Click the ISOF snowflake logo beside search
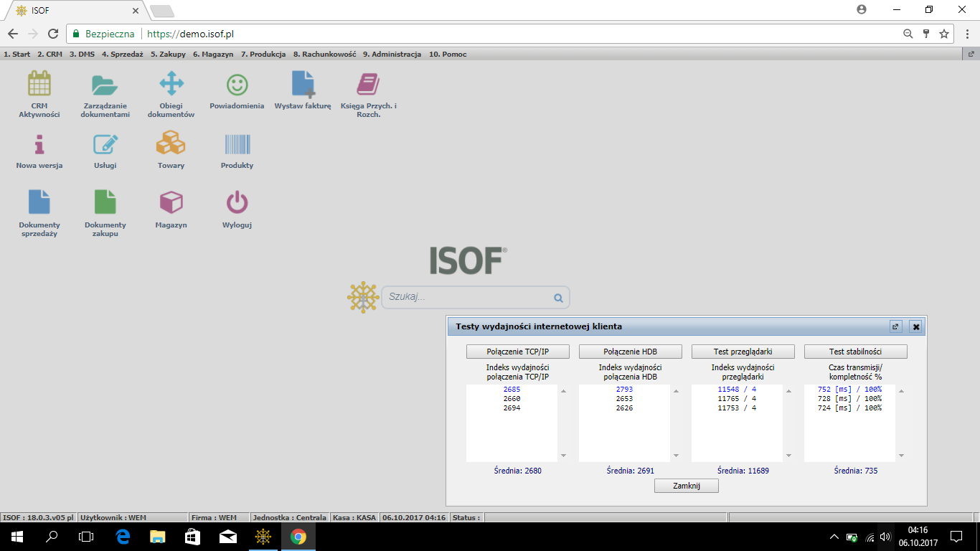This screenshot has height=551, width=980. pos(363,297)
